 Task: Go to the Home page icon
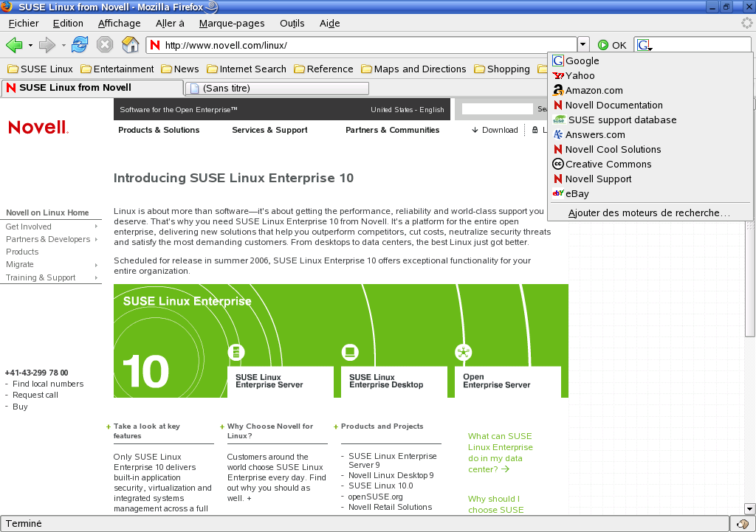click(x=130, y=45)
